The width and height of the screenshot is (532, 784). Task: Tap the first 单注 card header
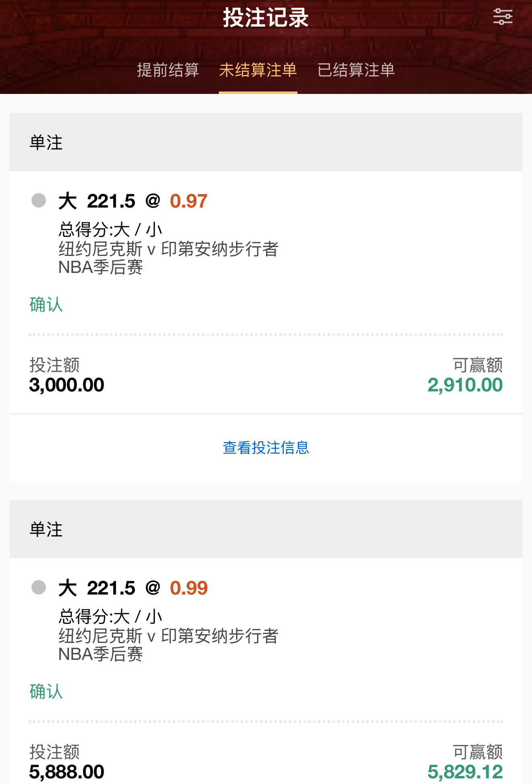266,142
